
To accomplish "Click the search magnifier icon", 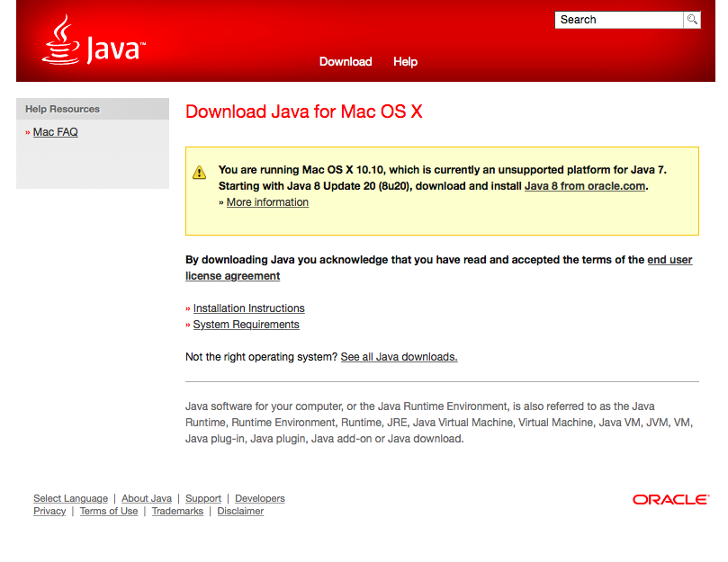I will point(692,20).
